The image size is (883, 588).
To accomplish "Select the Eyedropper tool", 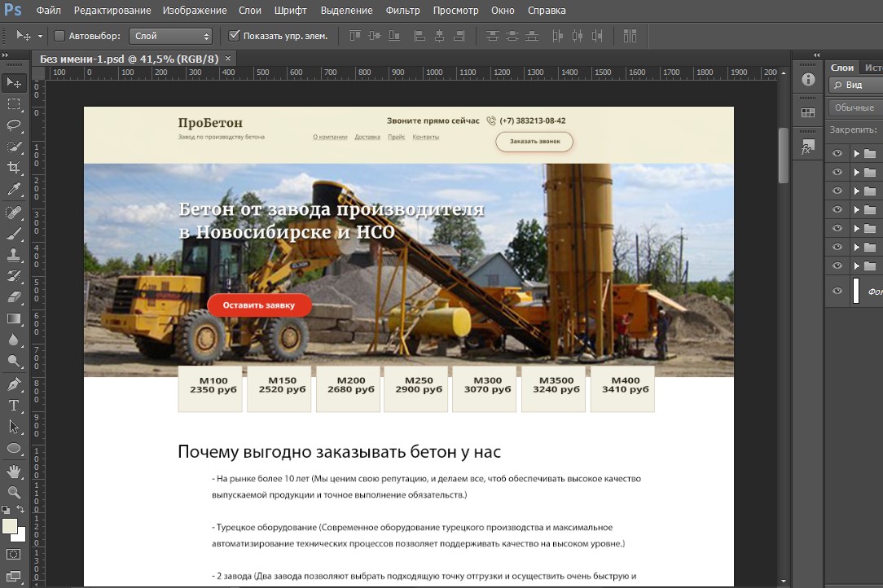I will click(x=14, y=189).
